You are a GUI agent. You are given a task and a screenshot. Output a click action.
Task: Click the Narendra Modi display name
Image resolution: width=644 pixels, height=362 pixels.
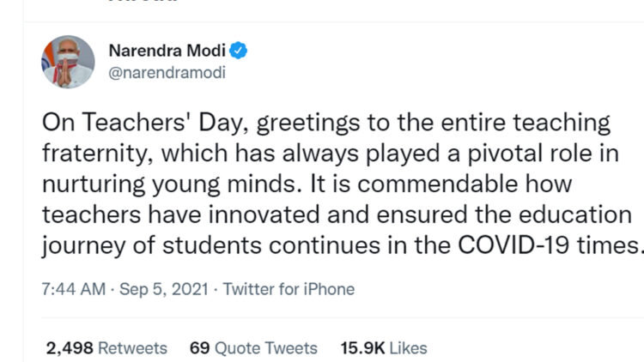(167, 51)
